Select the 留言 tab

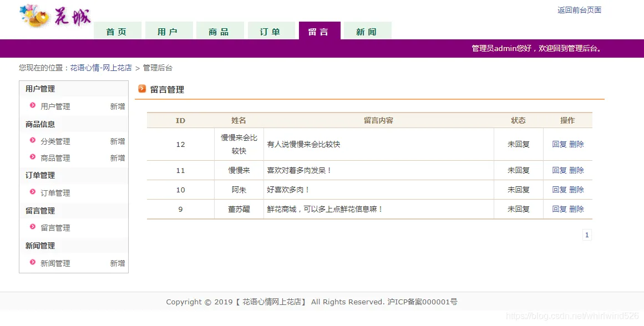pos(320,31)
